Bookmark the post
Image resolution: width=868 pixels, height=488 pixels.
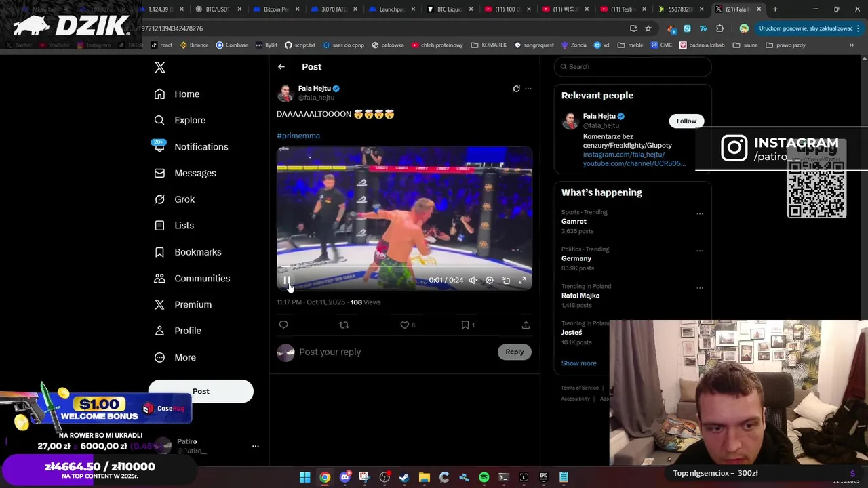point(465,325)
